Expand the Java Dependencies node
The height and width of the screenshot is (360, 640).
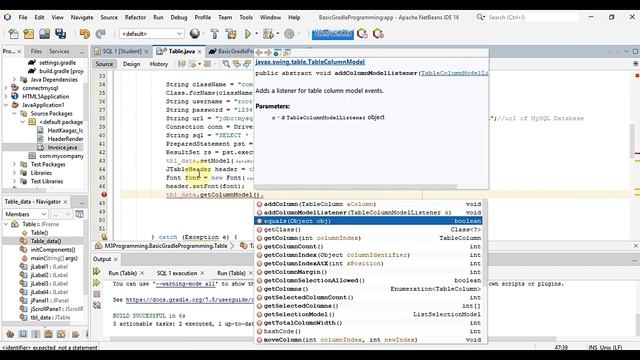14,80
